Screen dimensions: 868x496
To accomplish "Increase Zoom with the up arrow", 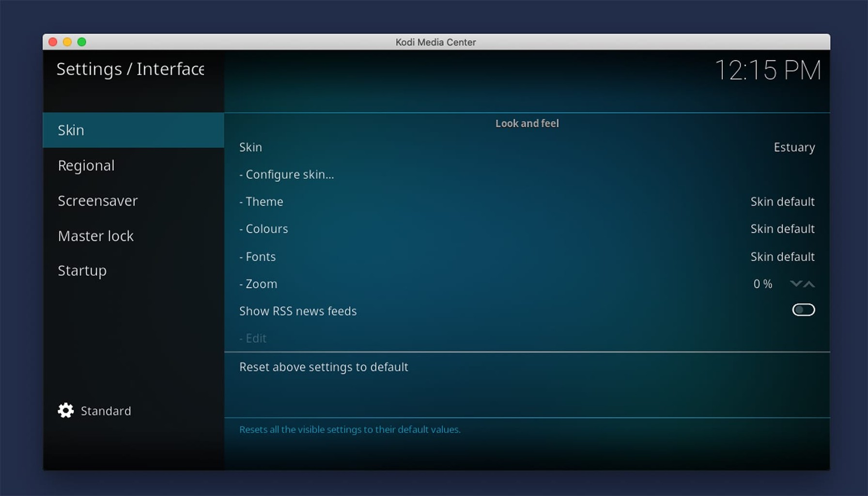I will pos(809,284).
